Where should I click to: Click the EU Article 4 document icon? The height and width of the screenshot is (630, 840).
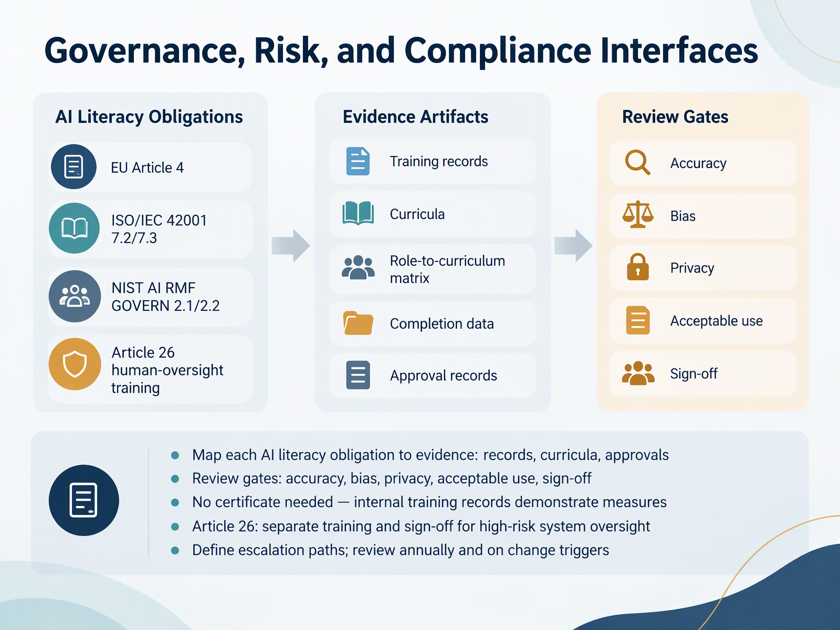click(73, 167)
